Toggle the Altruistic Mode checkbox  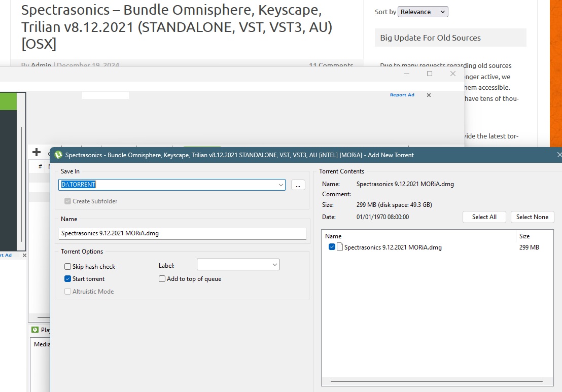(x=68, y=291)
